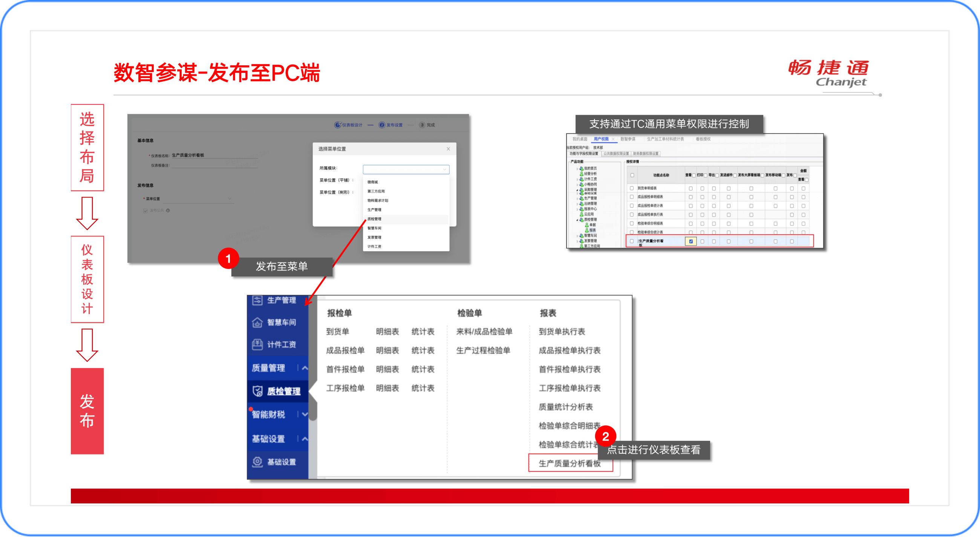980x537 pixels.
Task: Click the 基础设置 gear icon in sidebar
Action: point(257,462)
